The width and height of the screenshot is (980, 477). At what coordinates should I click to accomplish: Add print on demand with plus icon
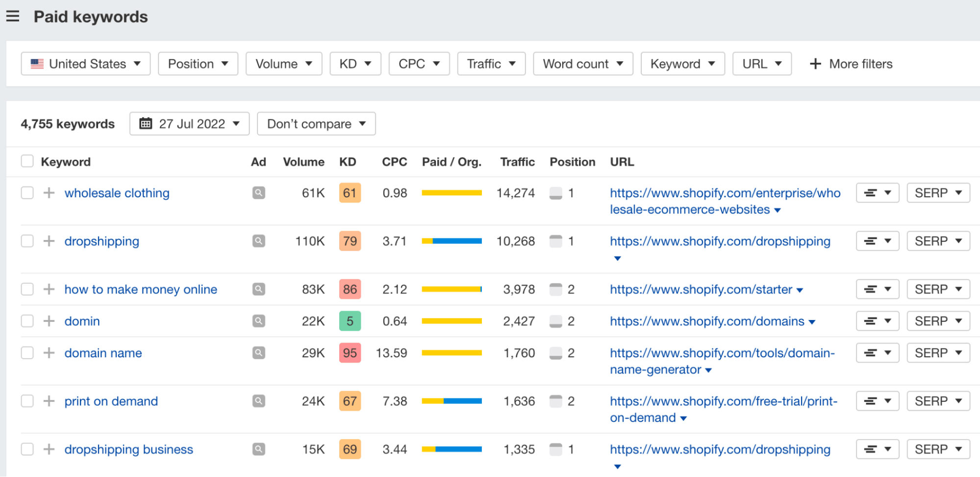(49, 401)
